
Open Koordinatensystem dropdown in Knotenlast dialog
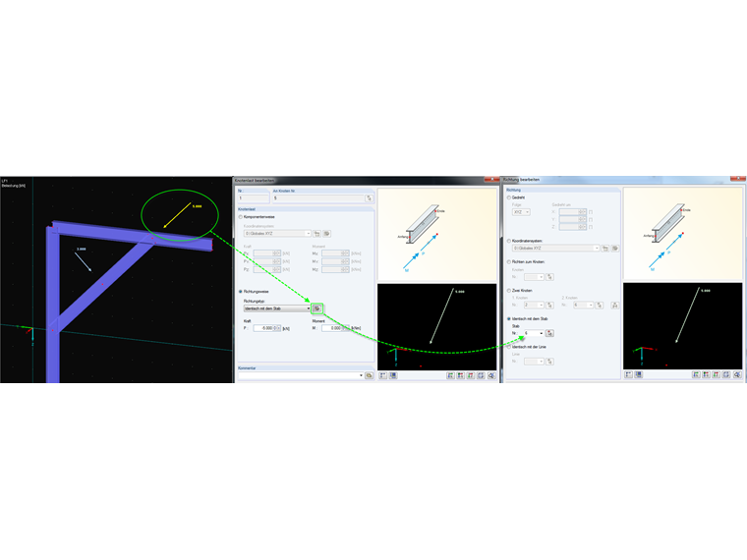coord(277,234)
